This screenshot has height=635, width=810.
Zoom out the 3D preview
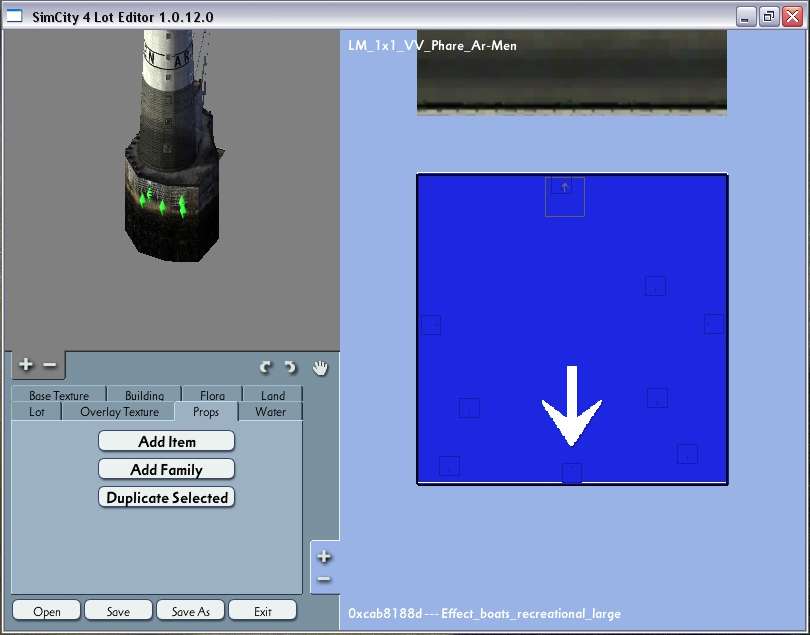pyautogui.click(x=50, y=365)
